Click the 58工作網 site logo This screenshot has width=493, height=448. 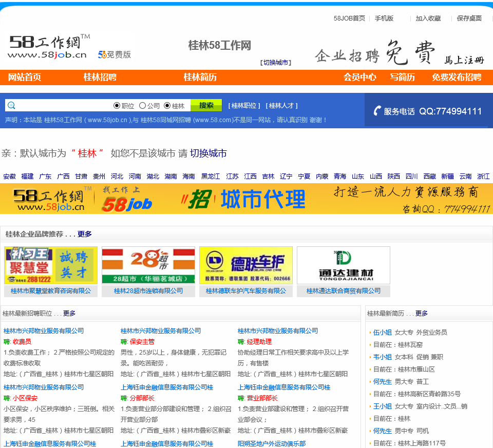tap(49, 47)
